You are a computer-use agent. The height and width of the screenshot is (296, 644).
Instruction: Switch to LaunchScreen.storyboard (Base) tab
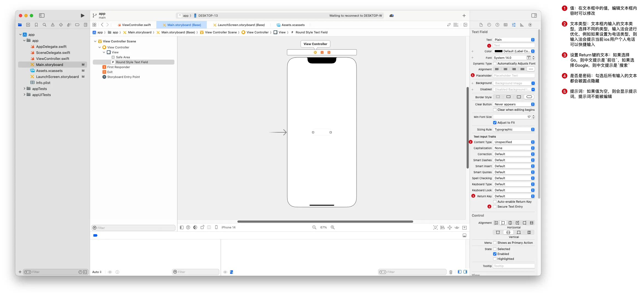pyautogui.click(x=239, y=25)
